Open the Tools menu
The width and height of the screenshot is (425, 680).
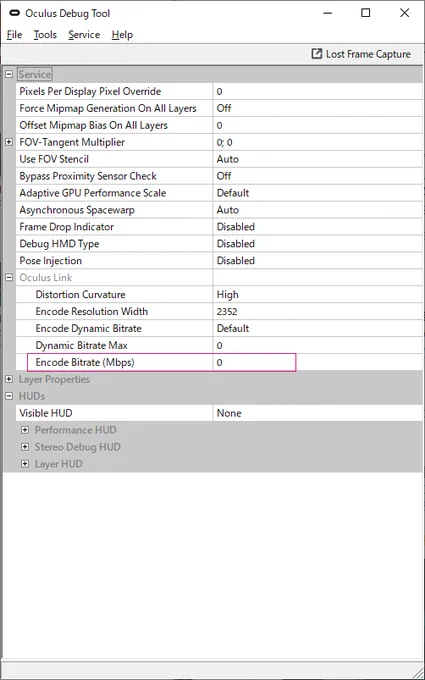pyautogui.click(x=45, y=35)
